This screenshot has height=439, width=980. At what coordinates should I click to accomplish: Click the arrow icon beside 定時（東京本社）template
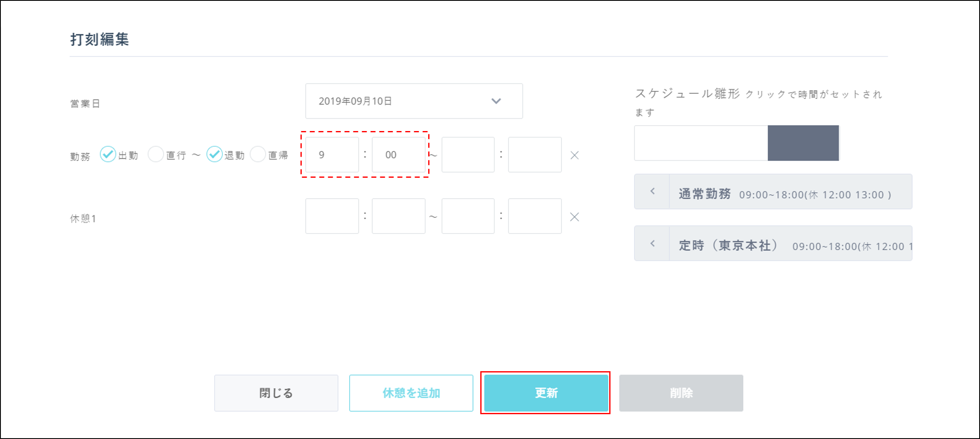pyautogui.click(x=652, y=243)
